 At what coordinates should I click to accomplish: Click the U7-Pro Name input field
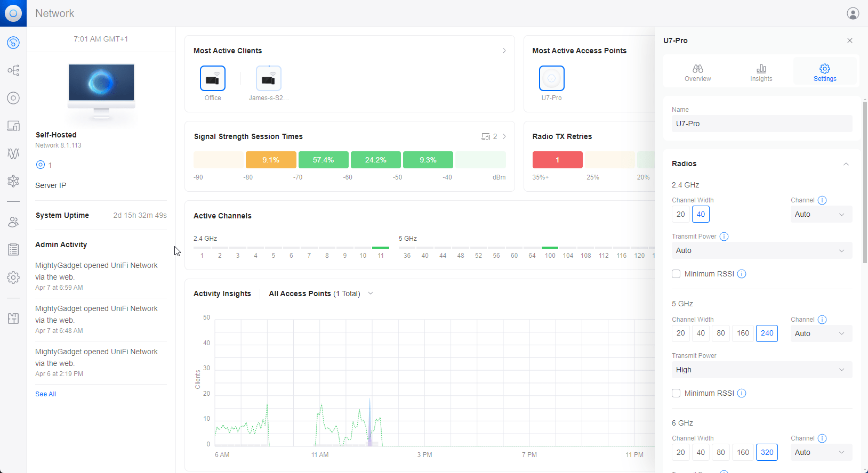point(761,124)
